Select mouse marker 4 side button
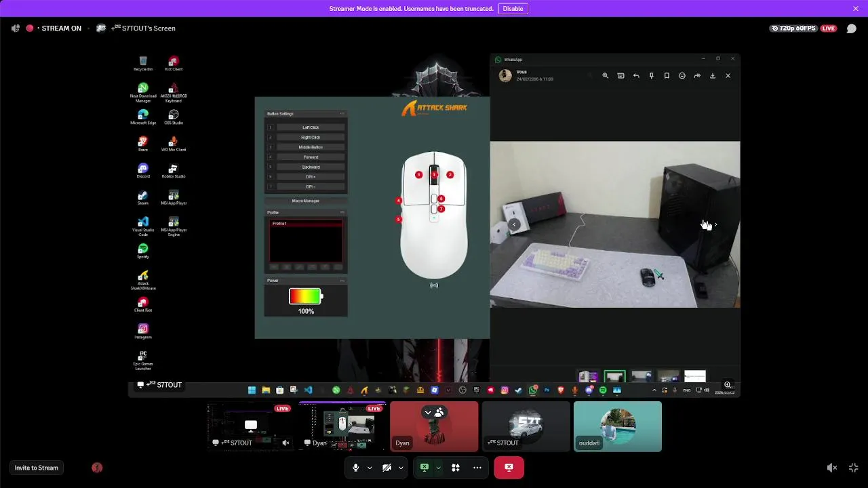This screenshot has height=488, width=868. click(399, 201)
